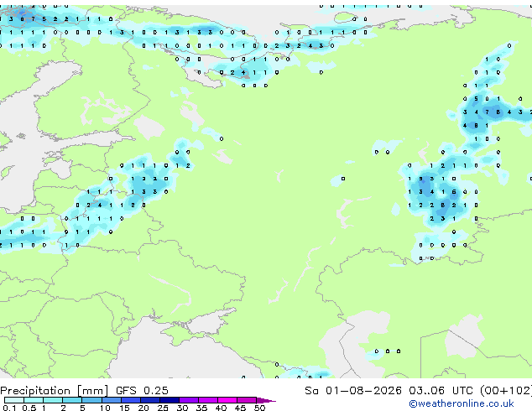This screenshot has width=532, height=411.
Task: Click the '25' legend scale label
Action: click(163, 408)
